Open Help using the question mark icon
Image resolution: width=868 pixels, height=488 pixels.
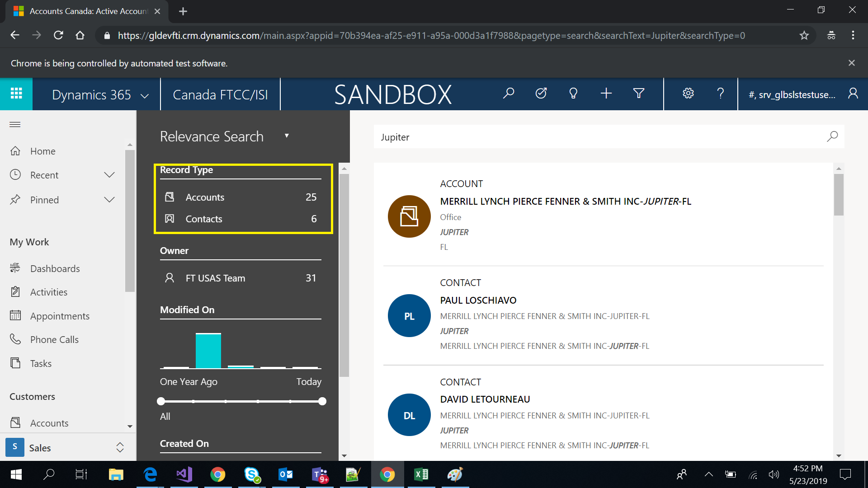click(x=720, y=94)
